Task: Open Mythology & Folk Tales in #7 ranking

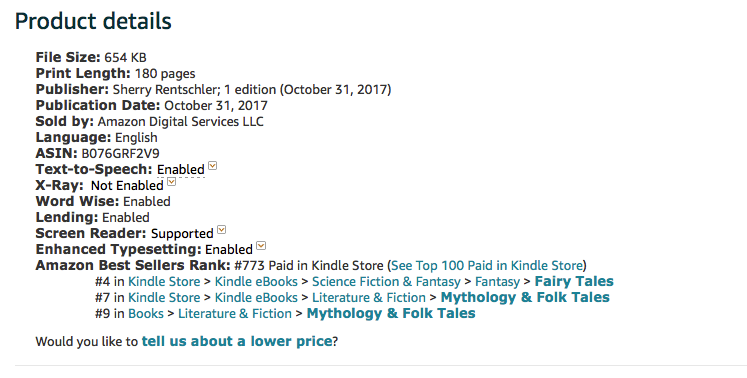Action: pyautogui.click(x=525, y=297)
